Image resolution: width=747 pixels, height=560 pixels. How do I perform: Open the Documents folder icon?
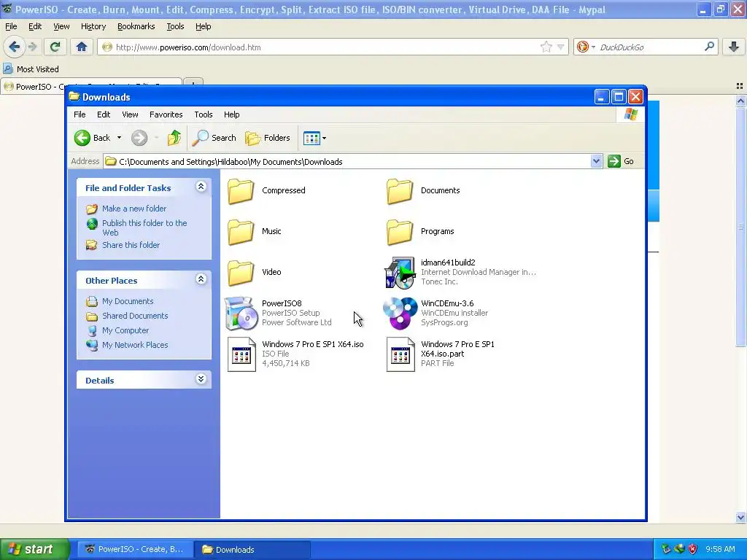400,191
